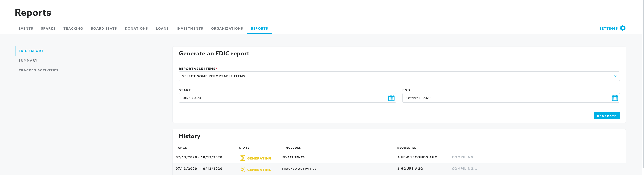The image size is (644, 175).
Task: Open the Loans tab
Action: (162, 28)
